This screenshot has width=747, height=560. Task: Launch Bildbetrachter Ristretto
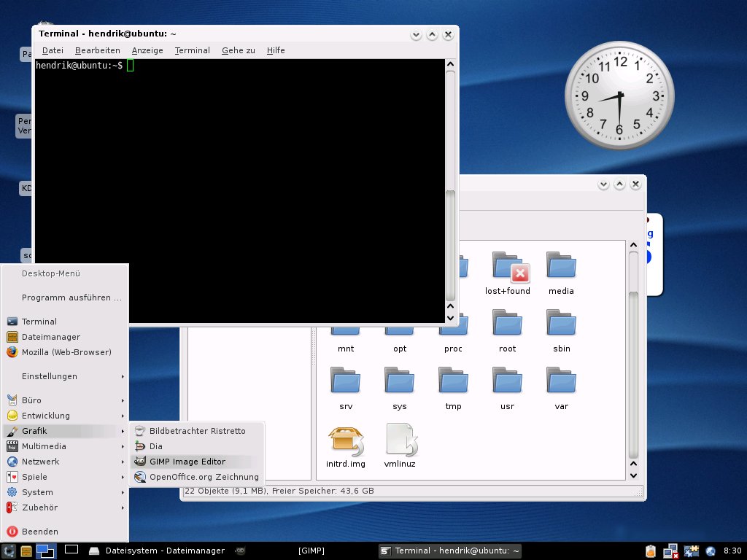click(197, 431)
